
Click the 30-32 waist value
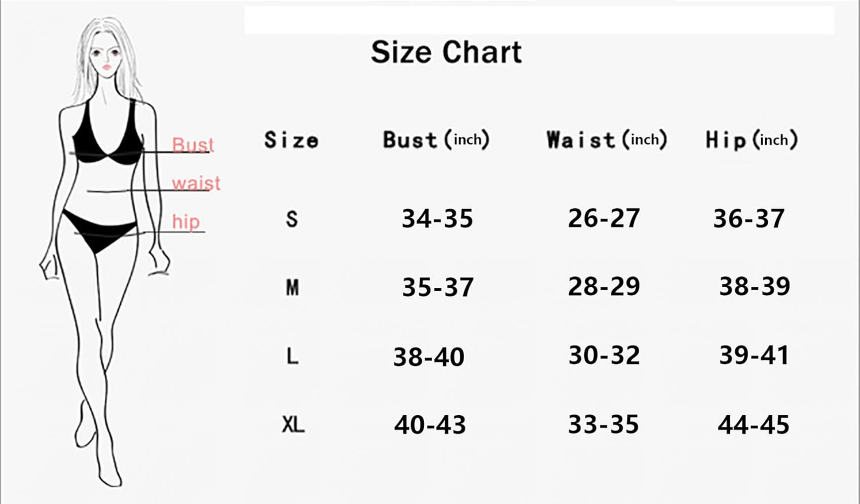(604, 355)
